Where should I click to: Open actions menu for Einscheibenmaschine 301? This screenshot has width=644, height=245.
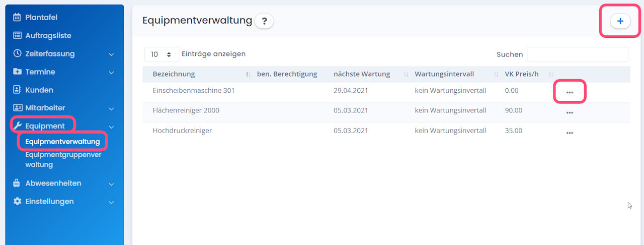click(570, 93)
